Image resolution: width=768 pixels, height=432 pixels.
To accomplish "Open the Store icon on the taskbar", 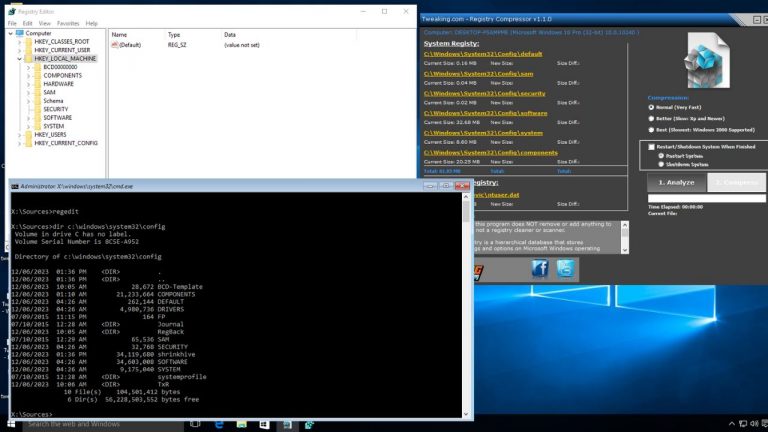I will [264, 424].
